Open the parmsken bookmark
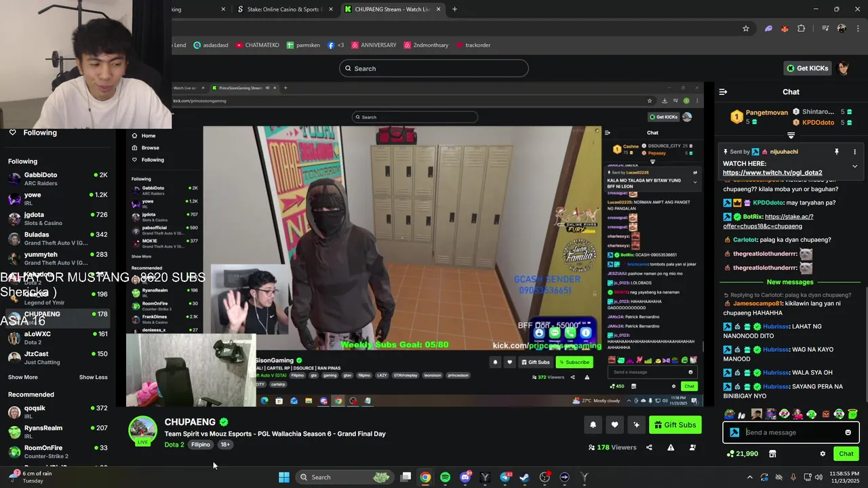Image resolution: width=868 pixels, height=488 pixels. point(302,45)
